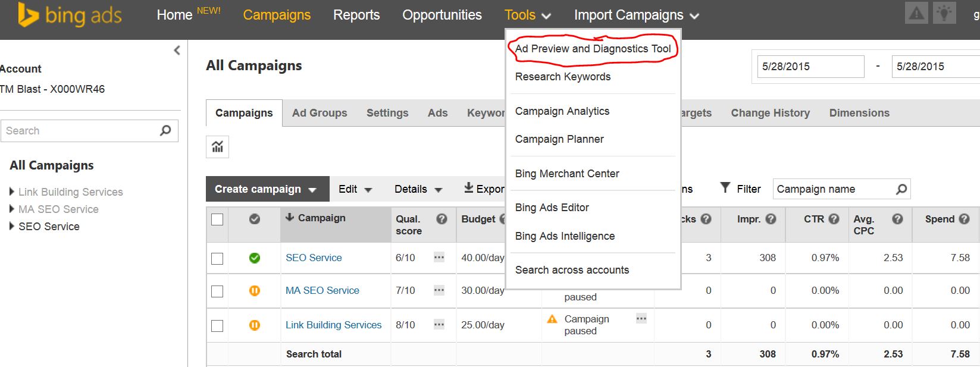Click the Filter funnel icon
Viewport: 980px width, 367px height.
(725, 188)
